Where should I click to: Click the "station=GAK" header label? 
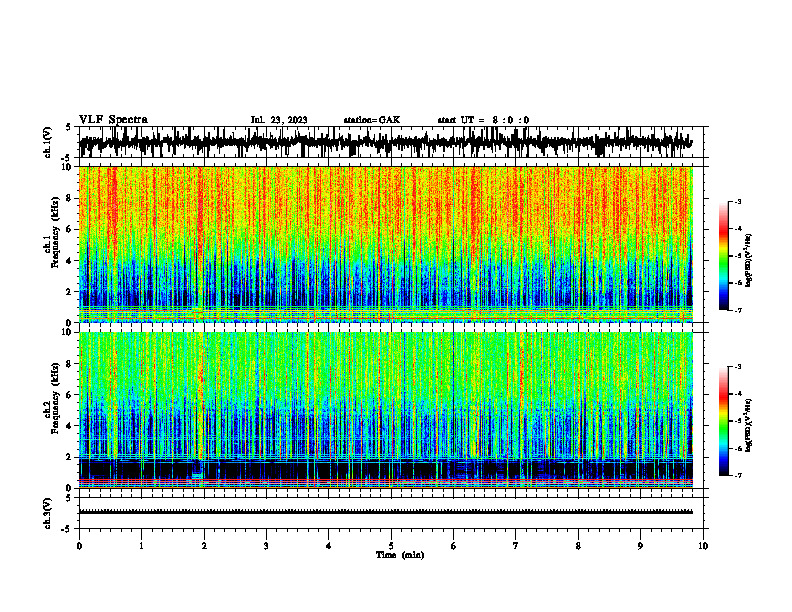pos(372,120)
